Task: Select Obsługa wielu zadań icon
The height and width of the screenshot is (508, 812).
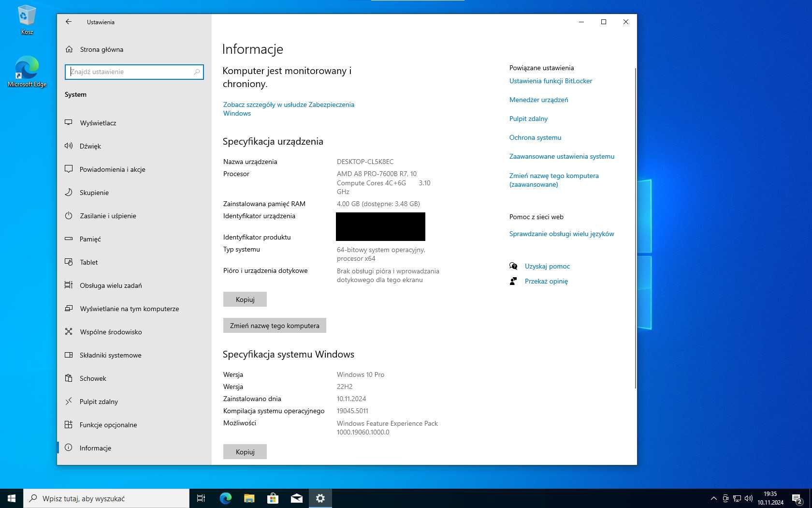Action: point(69,285)
